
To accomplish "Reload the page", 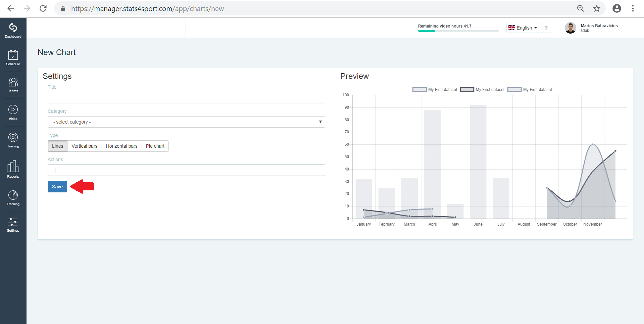I will click(43, 8).
